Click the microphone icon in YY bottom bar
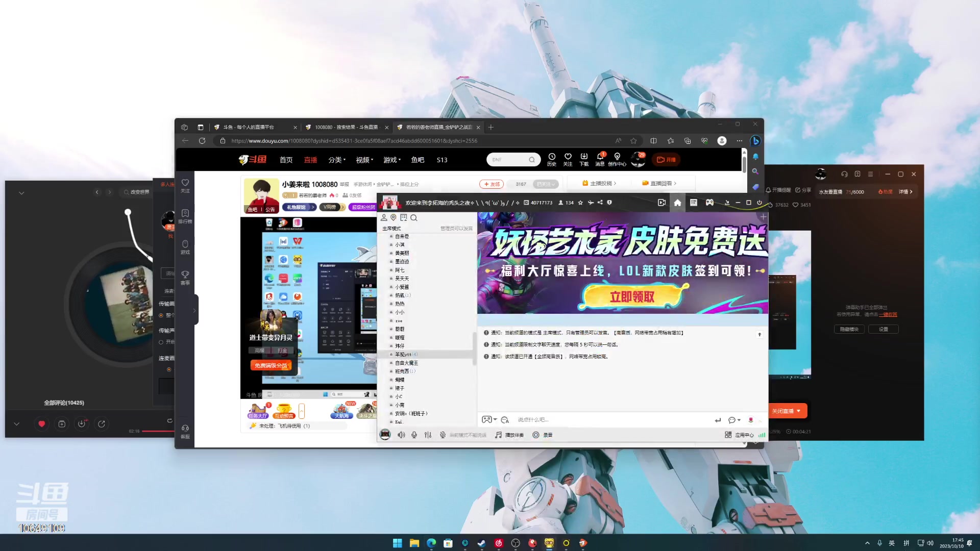 pos(414,435)
